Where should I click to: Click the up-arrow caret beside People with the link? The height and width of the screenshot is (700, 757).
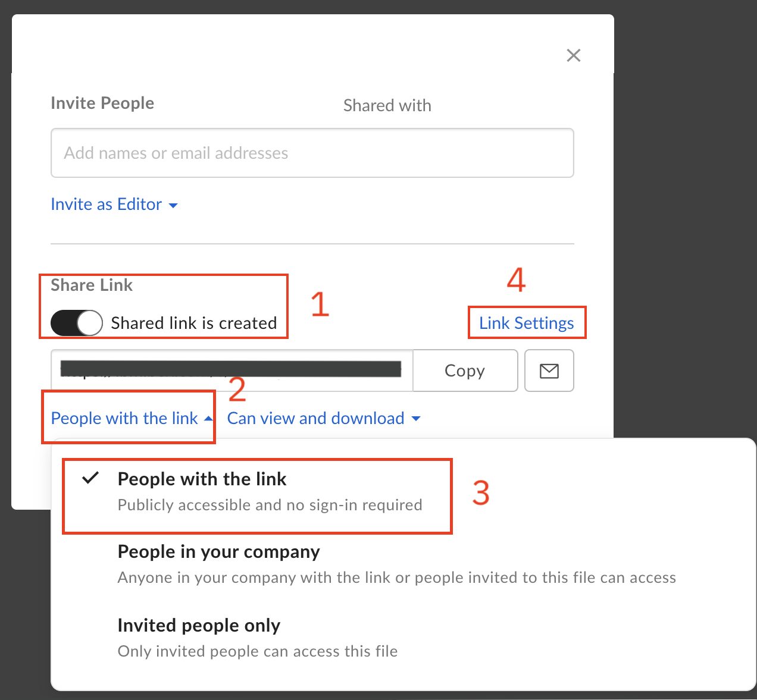pos(208,419)
